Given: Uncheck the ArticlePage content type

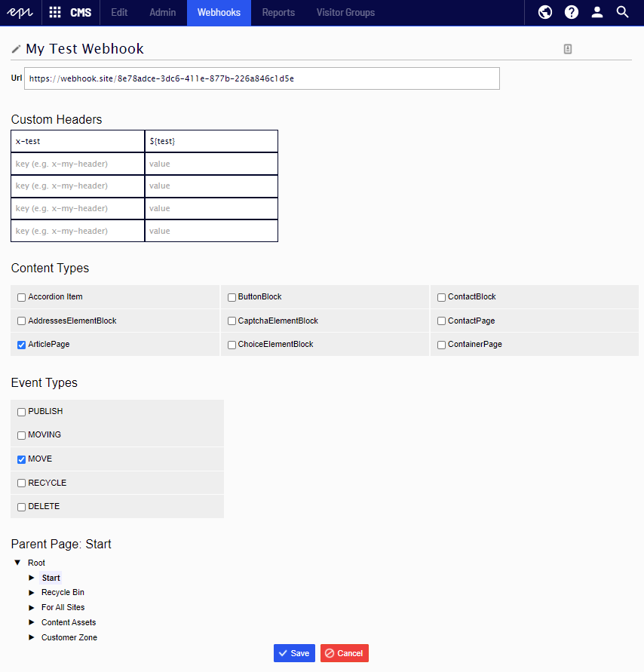Looking at the screenshot, I should pos(21,345).
